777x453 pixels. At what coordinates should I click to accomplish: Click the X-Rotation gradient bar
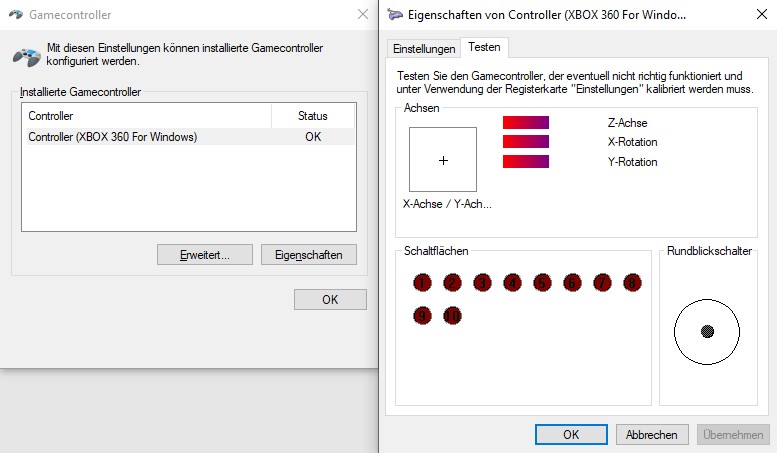pyautogui.click(x=526, y=142)
